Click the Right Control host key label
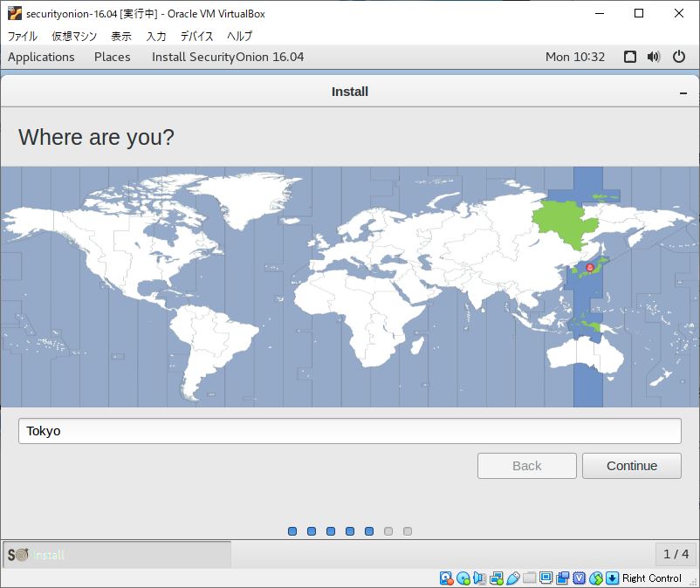Image resolution: width=700 pixels, height=588 pixels. 652,578
